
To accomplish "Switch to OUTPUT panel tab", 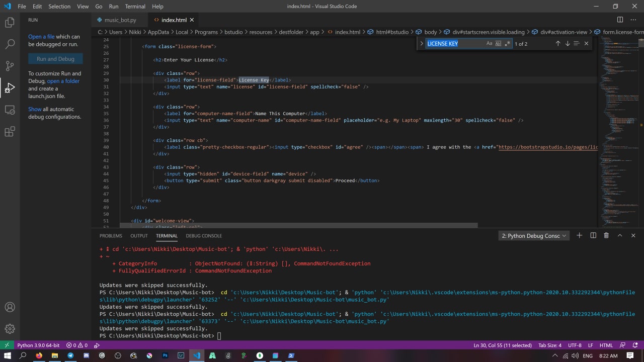I will pyautogui.click(x=139, y=236).
